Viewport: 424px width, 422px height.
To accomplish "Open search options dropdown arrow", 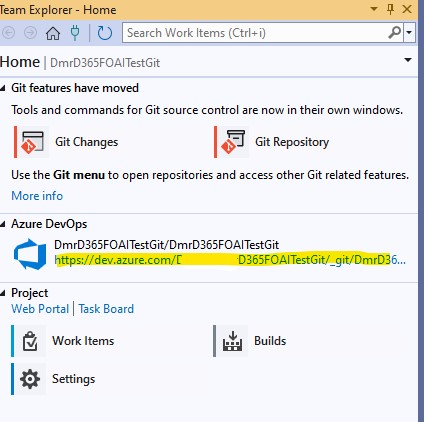I will (x=409, y=33).
